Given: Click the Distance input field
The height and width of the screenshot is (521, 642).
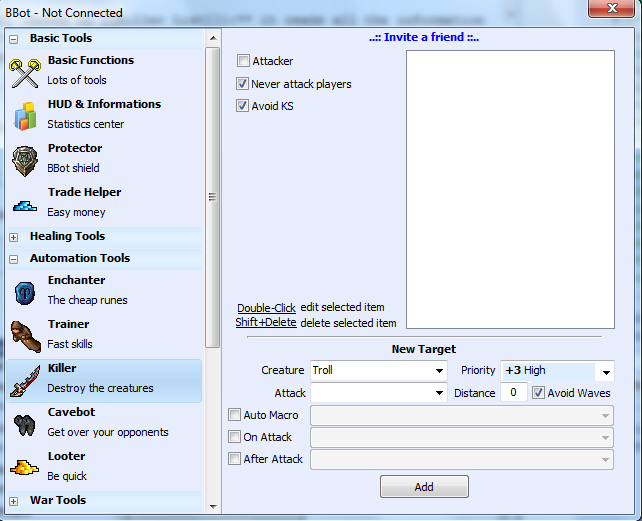Looking at the screenshot, I should [x=513, y=392].
